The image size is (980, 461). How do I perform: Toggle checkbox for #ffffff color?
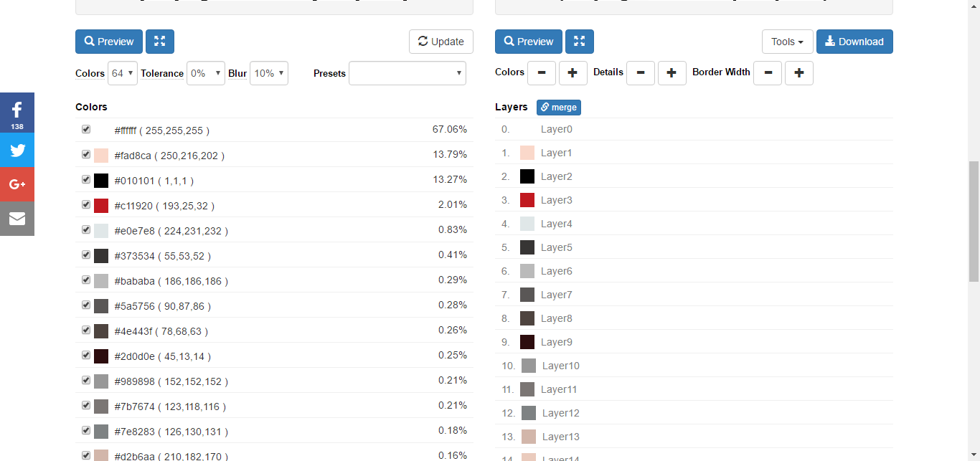pos(86,130)
